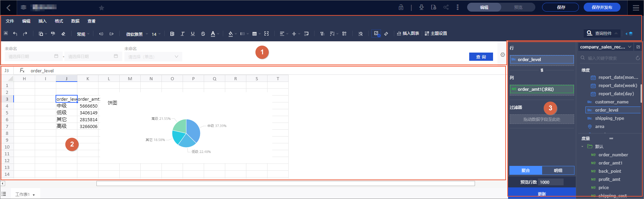Viewport: 644px width, 199px height.
Task: Click the four-squares grid icon in toolbar
Action: [x=344, y=33]
